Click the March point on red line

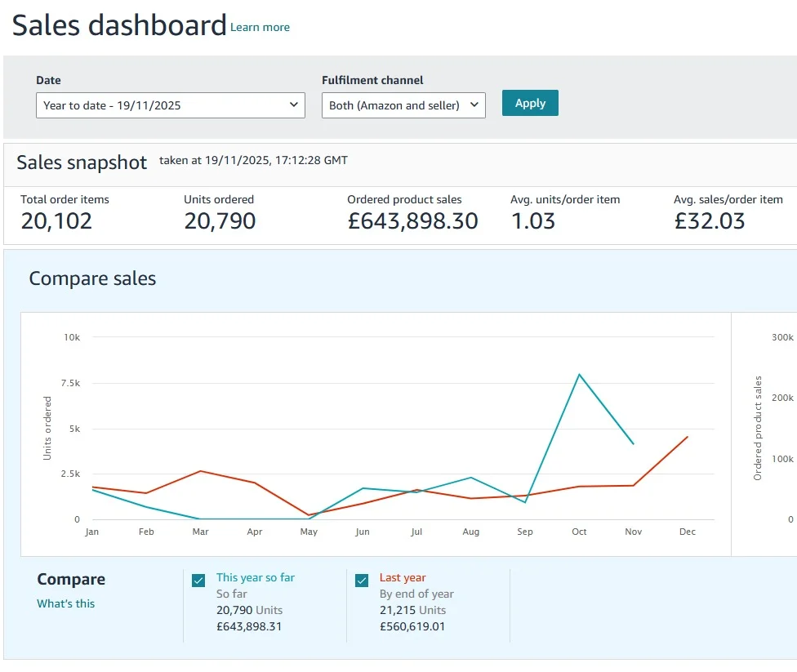tap(201, 471)
